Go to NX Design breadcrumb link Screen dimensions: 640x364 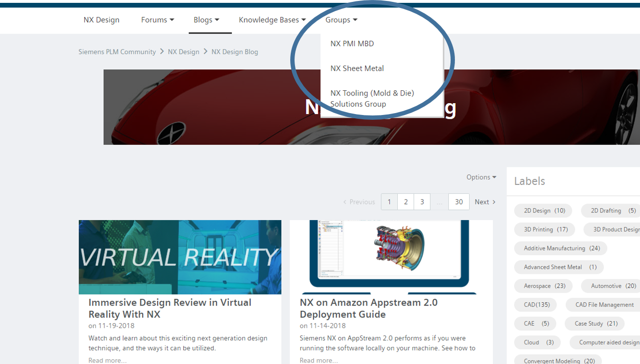coord(184,52)
